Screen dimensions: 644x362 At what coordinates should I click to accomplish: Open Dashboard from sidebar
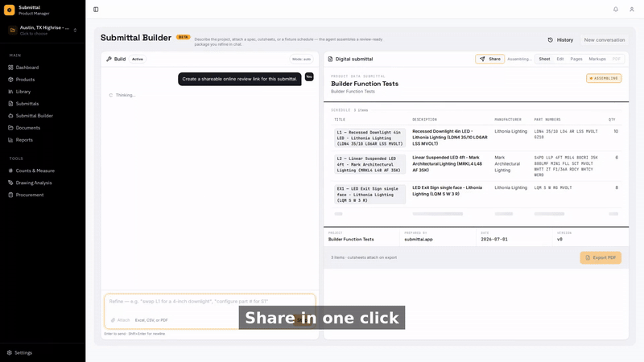click(27, 68)
